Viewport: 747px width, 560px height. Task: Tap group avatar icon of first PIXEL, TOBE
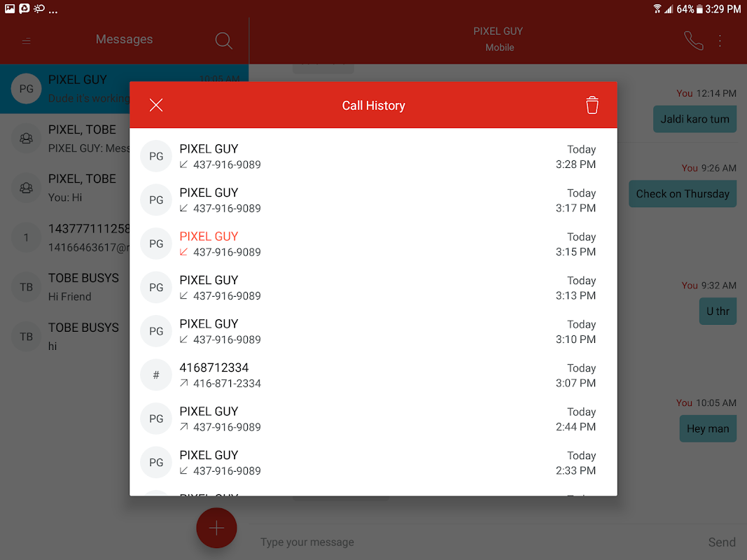point(26,139)
